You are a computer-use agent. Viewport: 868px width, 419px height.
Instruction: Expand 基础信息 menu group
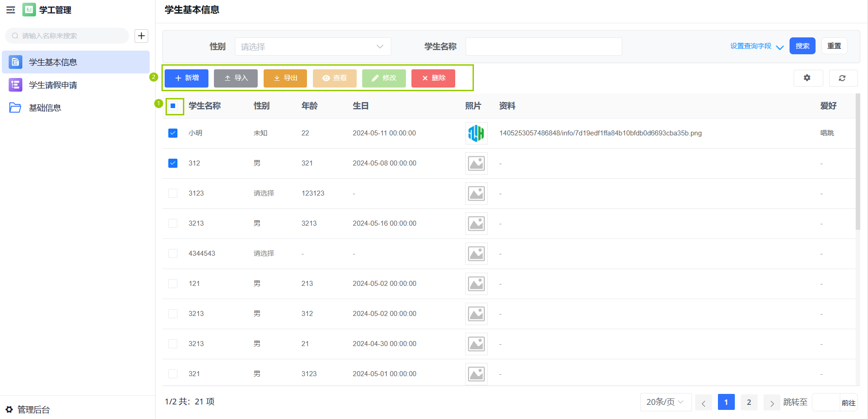point(76,108)
